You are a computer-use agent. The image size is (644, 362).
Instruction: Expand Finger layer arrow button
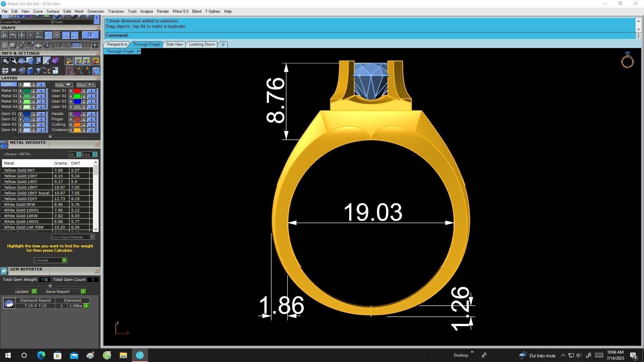pos(71,119)
